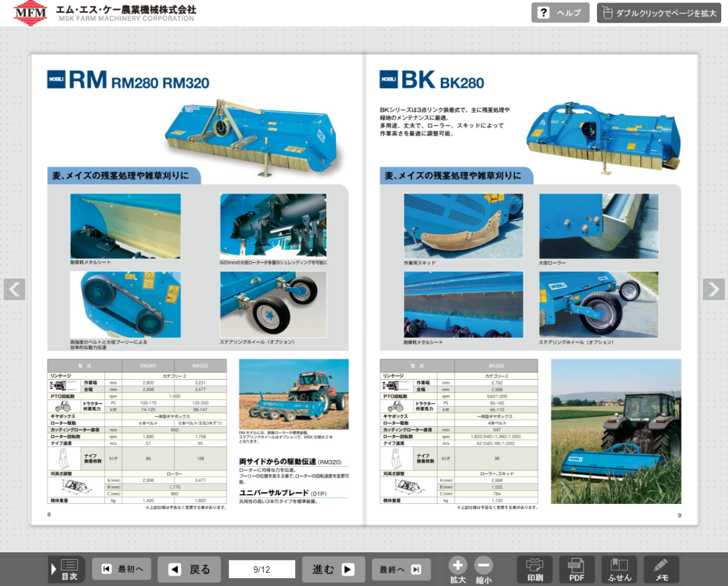This screenshot has height=586, width=728.
Task: Click the BKシリーズ description paragraph
Action: pyautogui.click(x=445, y=122)
